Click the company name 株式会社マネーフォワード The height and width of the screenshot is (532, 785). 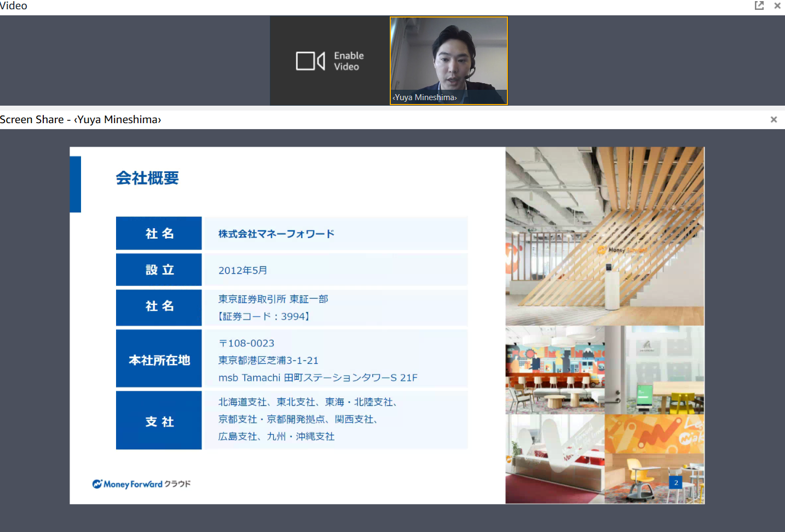pyautogui.click(x=276, y=234)
